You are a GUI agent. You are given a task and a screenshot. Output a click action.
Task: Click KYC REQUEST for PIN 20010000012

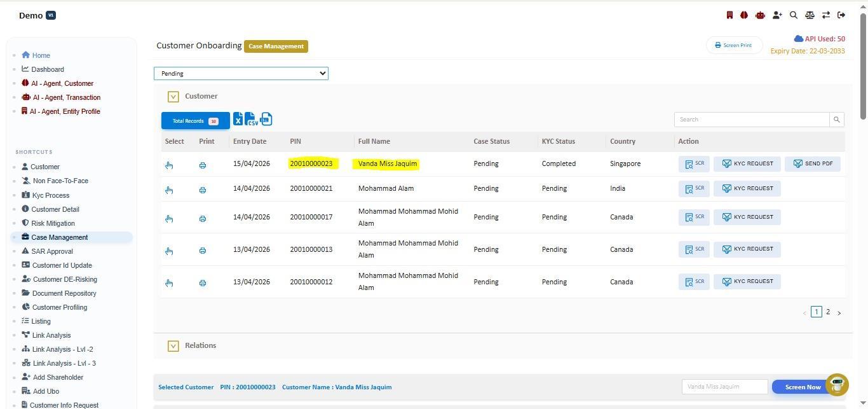coord(747,282)
